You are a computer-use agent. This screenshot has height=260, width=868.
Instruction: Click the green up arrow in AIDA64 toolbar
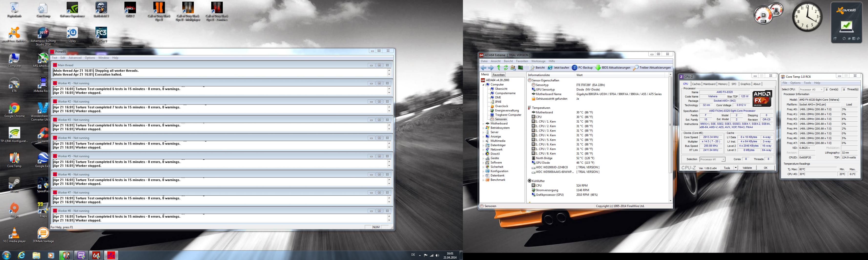[x=499, y=67]
